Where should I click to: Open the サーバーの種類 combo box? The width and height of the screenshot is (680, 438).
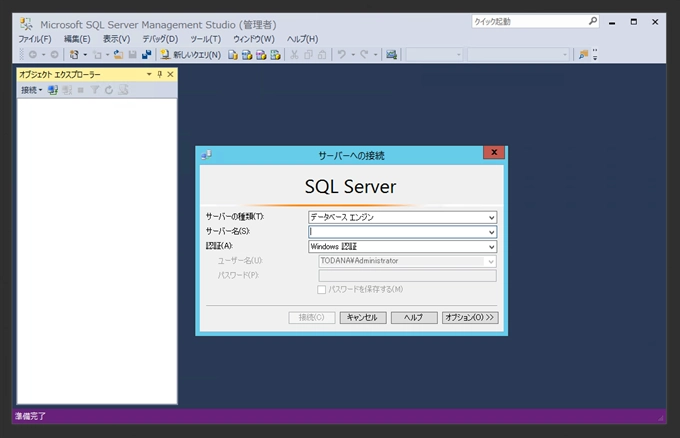point(402,217)
